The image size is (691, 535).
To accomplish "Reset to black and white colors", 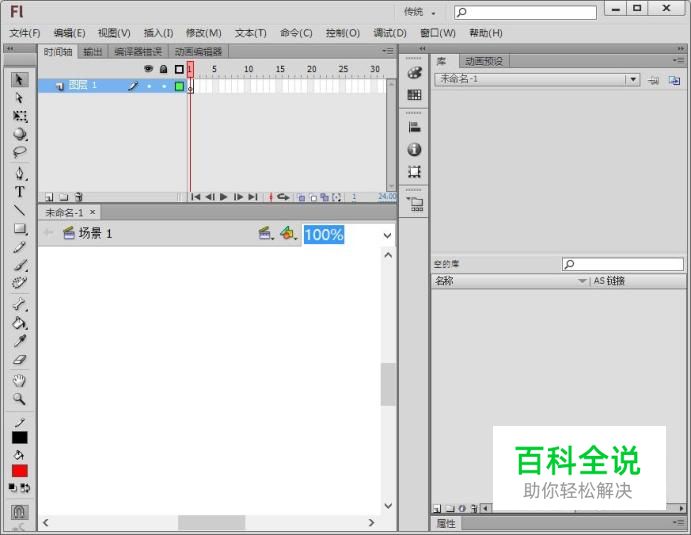I will click(x=12, y=487).
